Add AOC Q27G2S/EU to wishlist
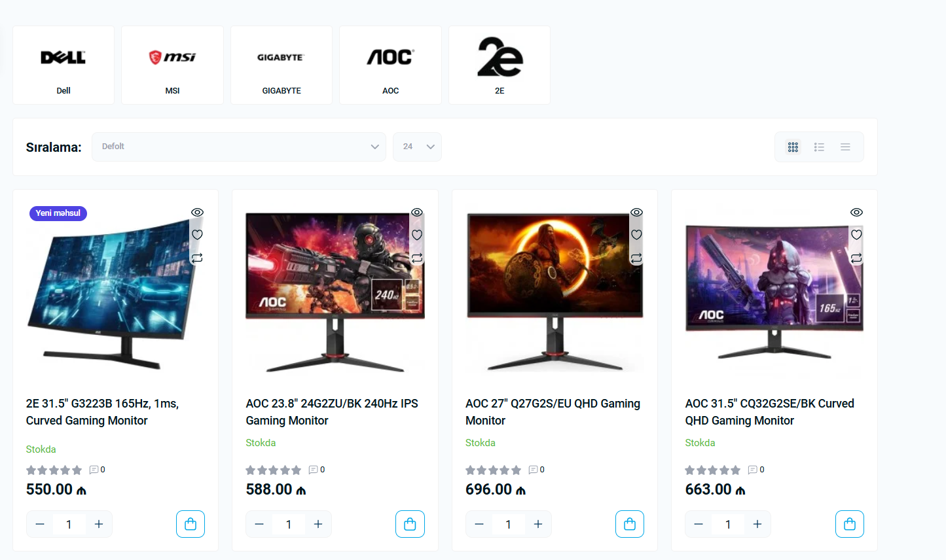946x560 pixels. [x=636, y=235]
